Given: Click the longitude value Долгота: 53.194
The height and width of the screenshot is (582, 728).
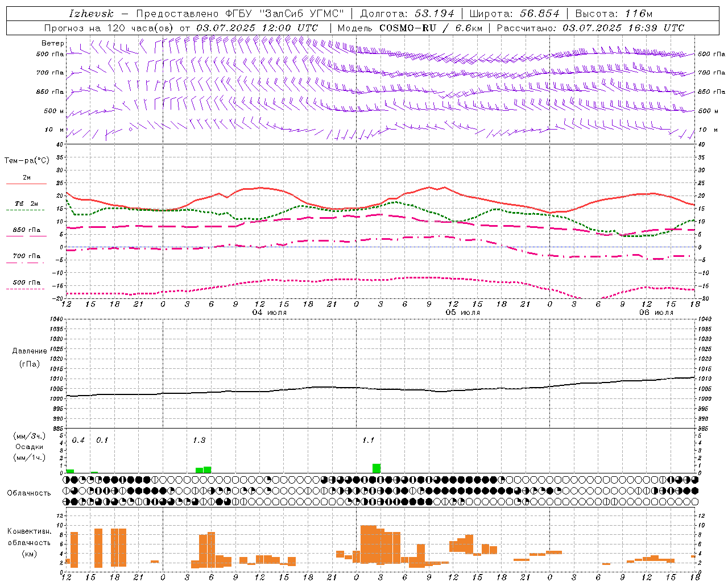Looking at the screenshot, I should click(407, 14).
